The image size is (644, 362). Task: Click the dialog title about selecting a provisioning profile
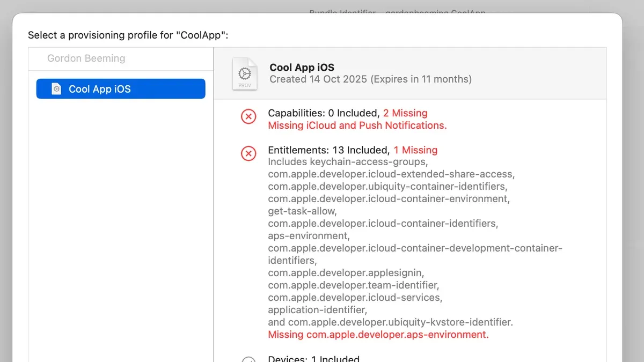point(128,35)
